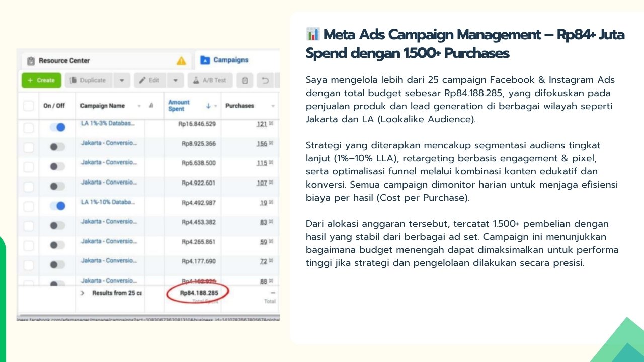
Task: Open the A/B Test flask button
Action: 210,80
